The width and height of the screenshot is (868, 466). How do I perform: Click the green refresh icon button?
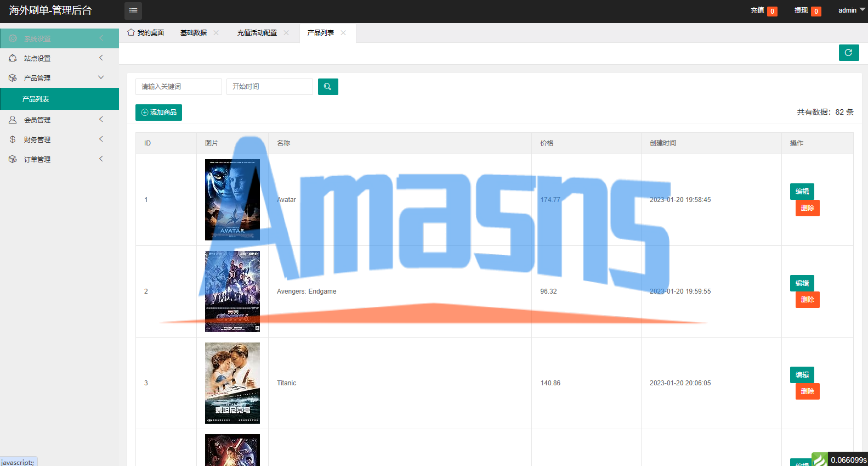click(x=849, y=53)
